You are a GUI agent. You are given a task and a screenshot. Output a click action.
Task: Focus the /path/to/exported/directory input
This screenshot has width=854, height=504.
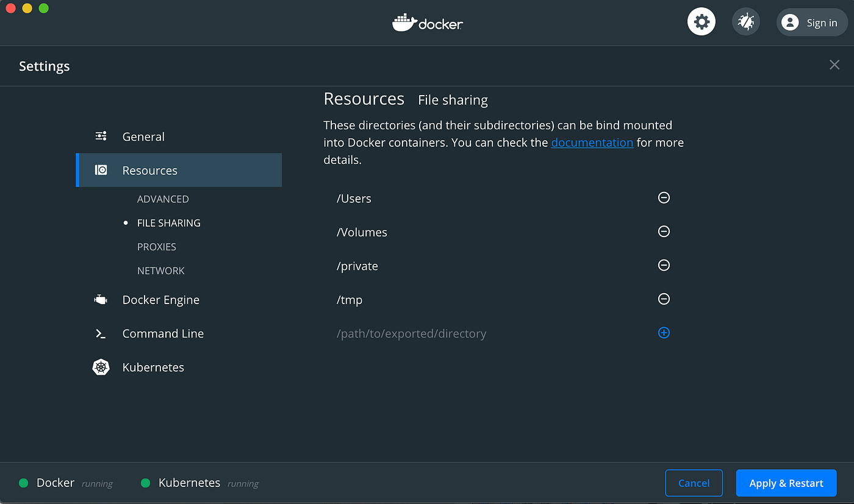click(x=411, y=334)
